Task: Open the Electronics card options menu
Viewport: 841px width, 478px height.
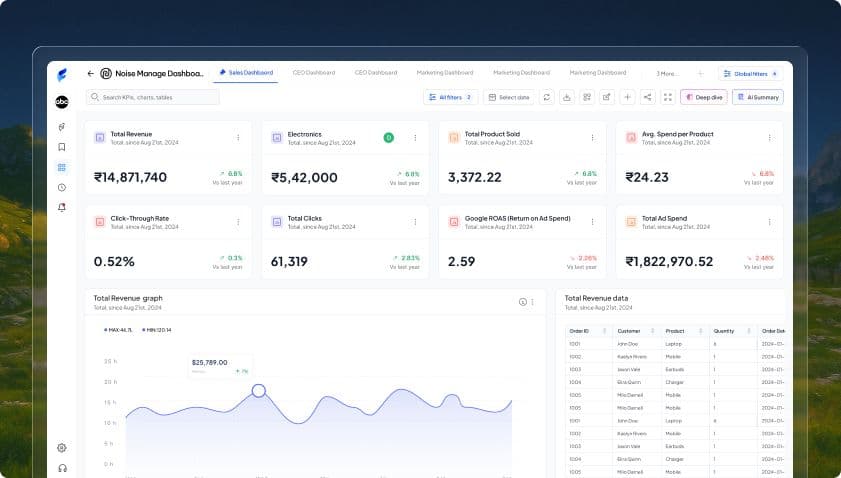Action: pyautogui.click(x=415, y=138)
